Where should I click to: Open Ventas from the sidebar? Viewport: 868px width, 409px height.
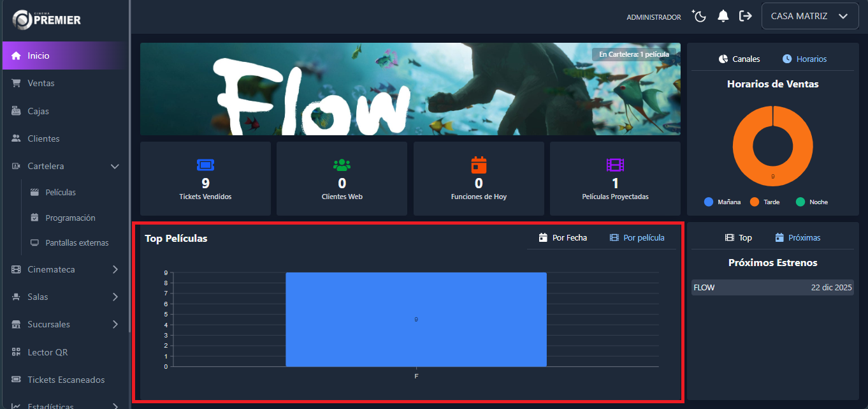pyautogui.click(x=41, y=83)
